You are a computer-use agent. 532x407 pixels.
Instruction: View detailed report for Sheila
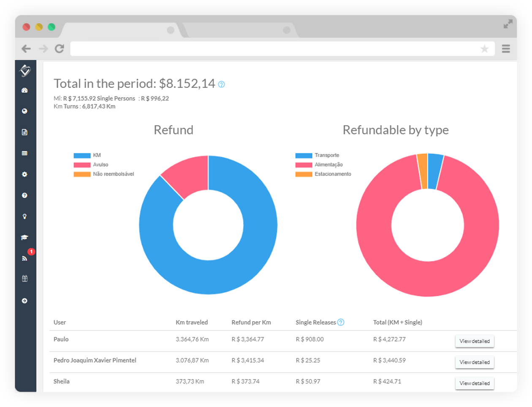[x=475, y=383]
